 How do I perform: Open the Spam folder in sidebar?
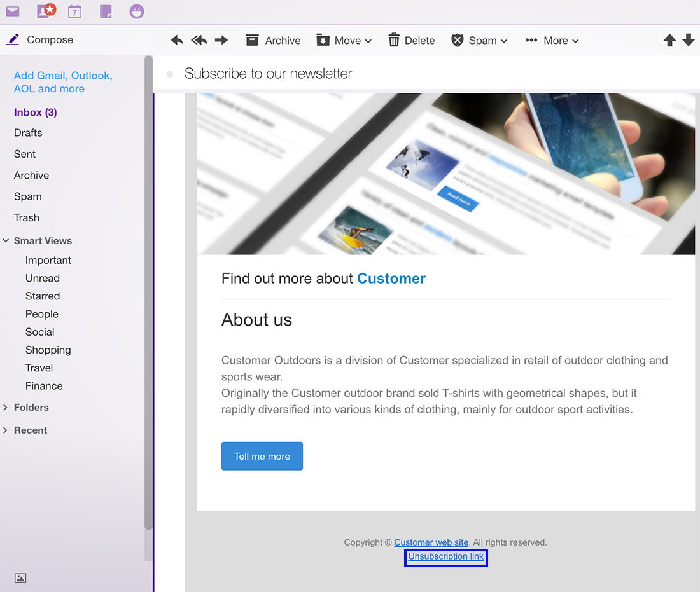27,196
